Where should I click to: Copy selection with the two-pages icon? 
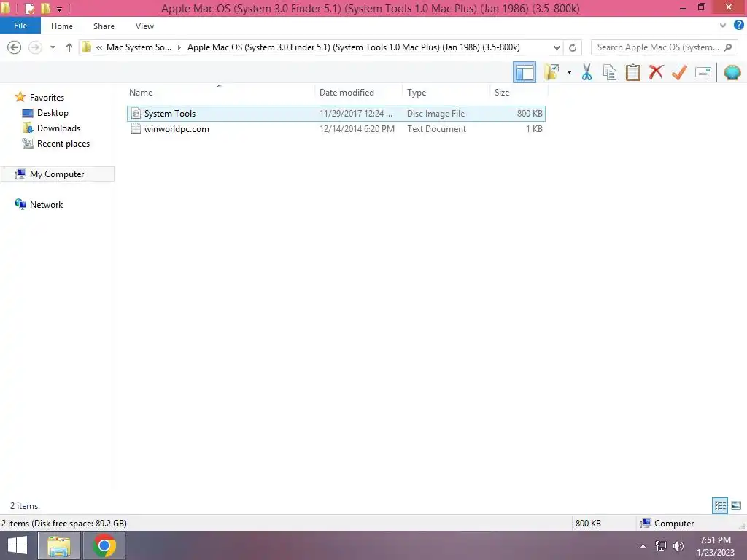(x=609, y=72)
